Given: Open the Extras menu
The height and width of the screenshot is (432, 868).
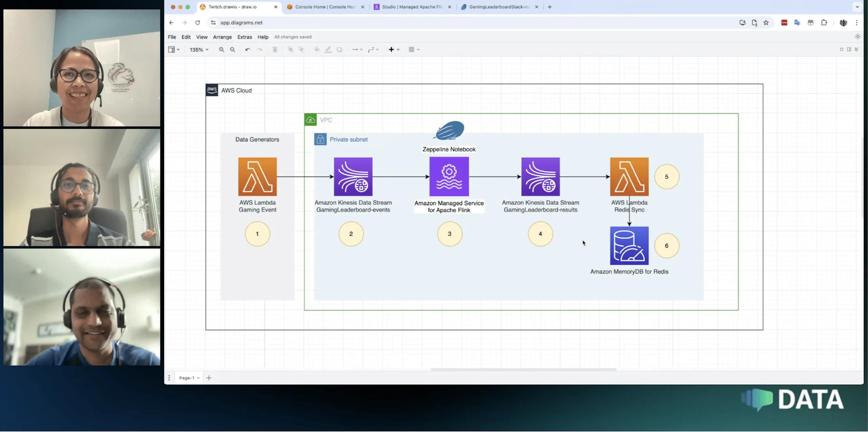Looking at the screenshot, I should [243, 36].
